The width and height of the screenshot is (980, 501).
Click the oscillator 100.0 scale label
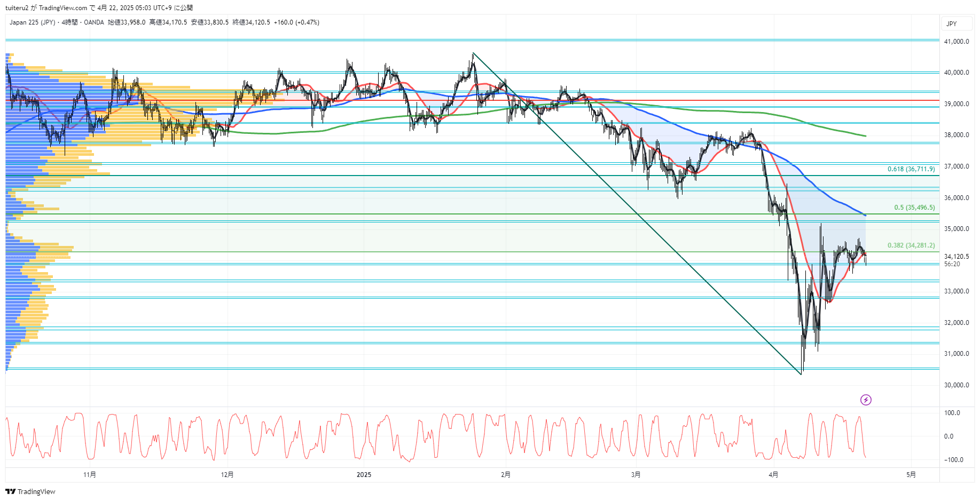click(952, 413)
